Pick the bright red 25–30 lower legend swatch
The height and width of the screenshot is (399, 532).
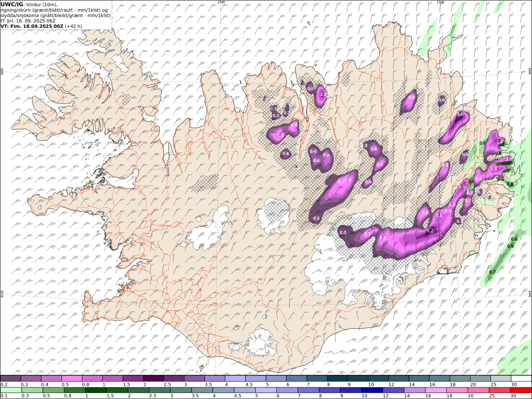(520, 390)
